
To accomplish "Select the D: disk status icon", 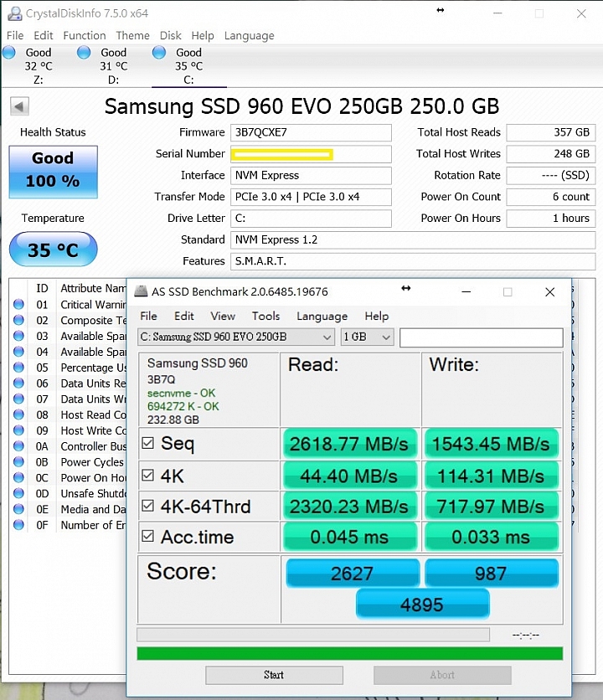I will click(84, 53).
